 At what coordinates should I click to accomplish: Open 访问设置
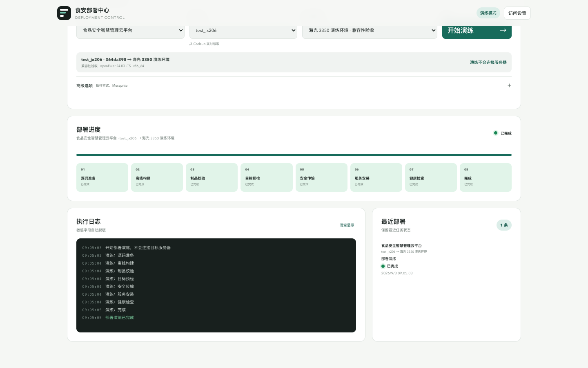coord(517,13)
